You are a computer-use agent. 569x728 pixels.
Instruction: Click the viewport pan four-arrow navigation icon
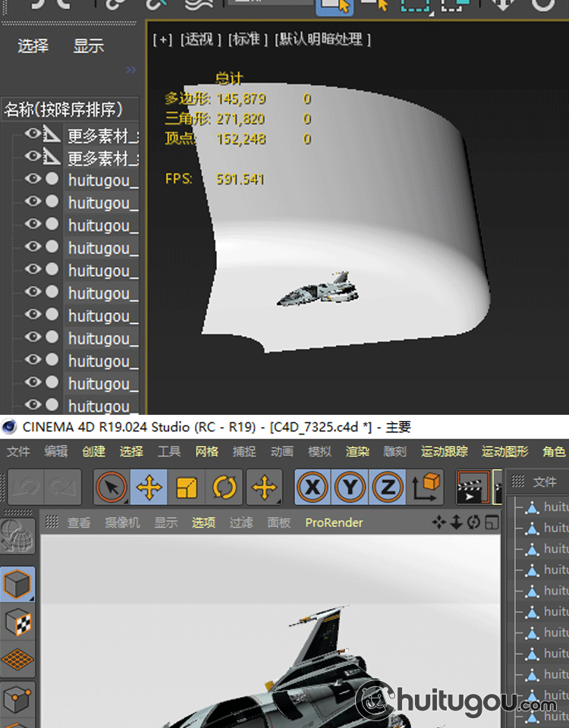pos(439,522)
